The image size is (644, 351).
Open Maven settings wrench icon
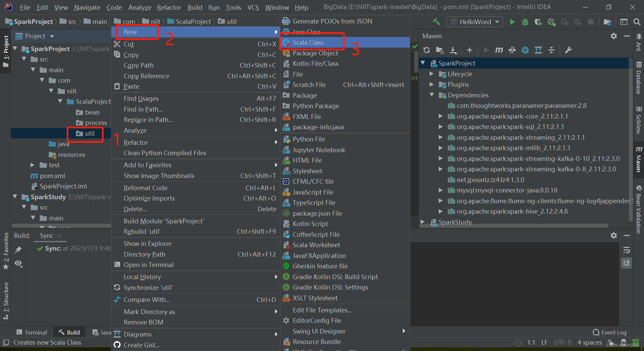(x=568, y=50)
